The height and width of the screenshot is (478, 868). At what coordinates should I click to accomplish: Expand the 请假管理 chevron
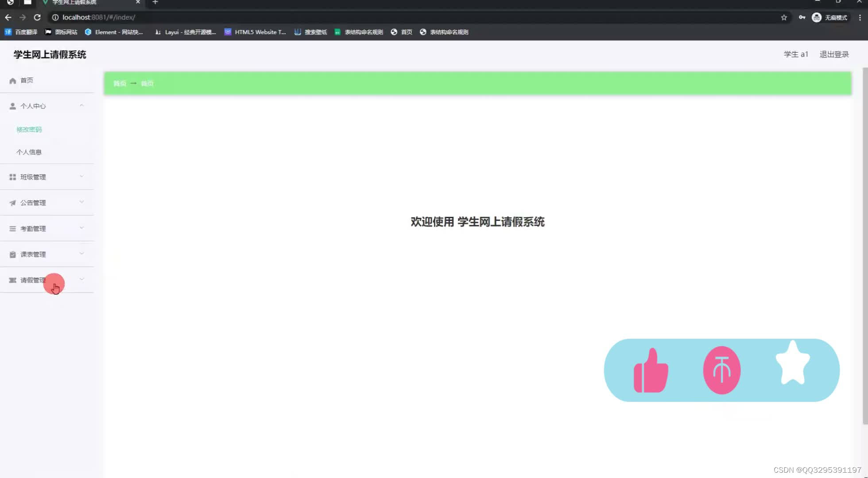(81, 279)
